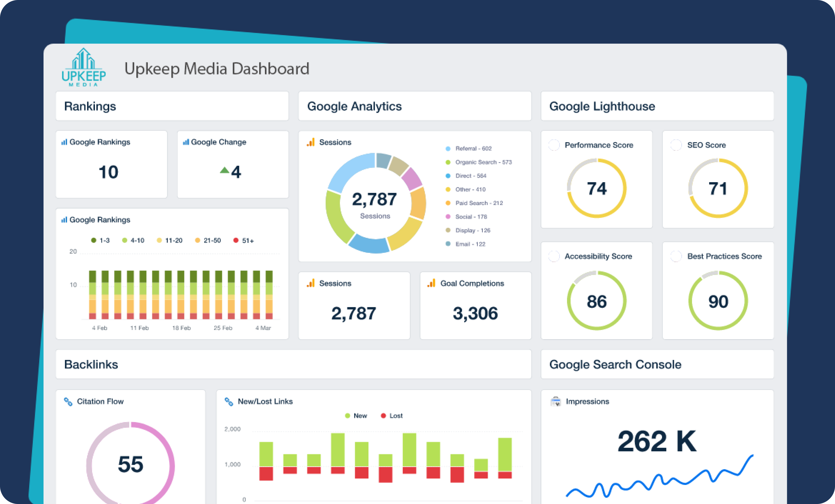Viewport: 835px width, 504px height.
Task: Open the Google Analytics section header
Action: 415,106
